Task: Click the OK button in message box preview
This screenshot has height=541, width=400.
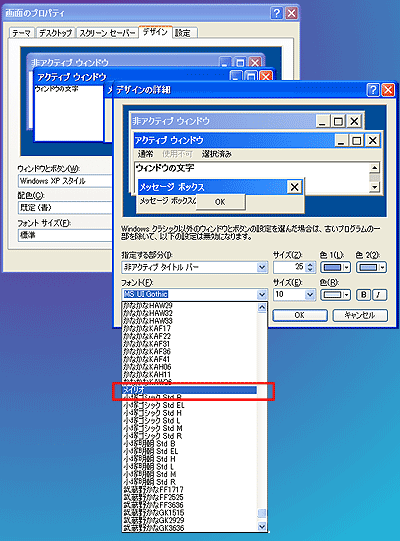Action: 220,202
